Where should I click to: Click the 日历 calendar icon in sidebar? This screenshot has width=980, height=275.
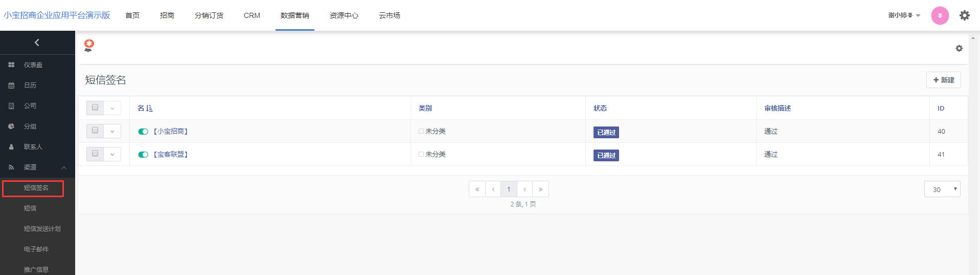tap(11, 86)
